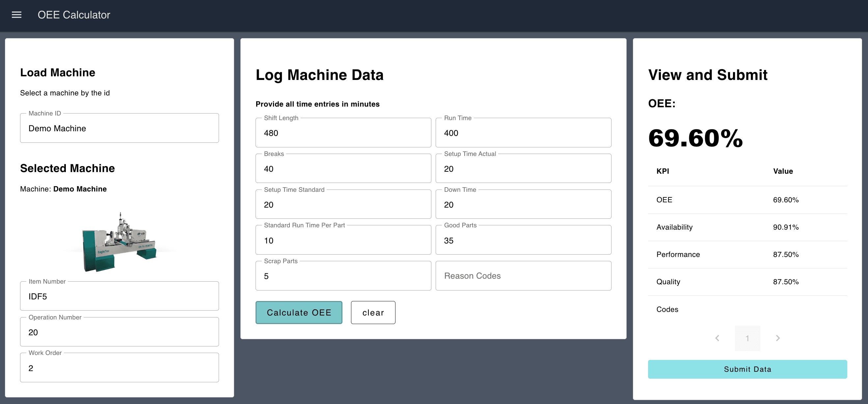Click the Breaks input showing 40
This screenshot has width=868, height=404.
(x=343, y=168)
